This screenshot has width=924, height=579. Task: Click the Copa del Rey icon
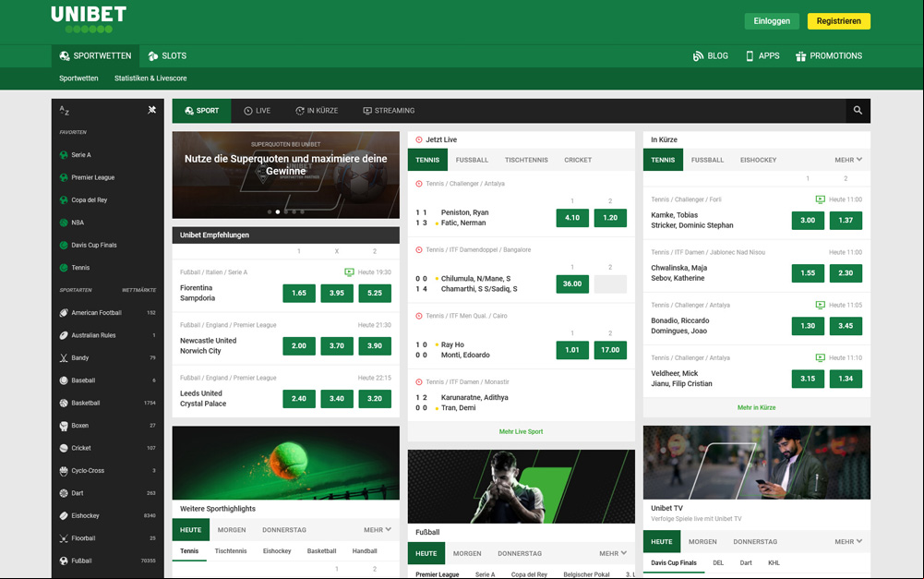pyautogui.click(x=64, y=199)
